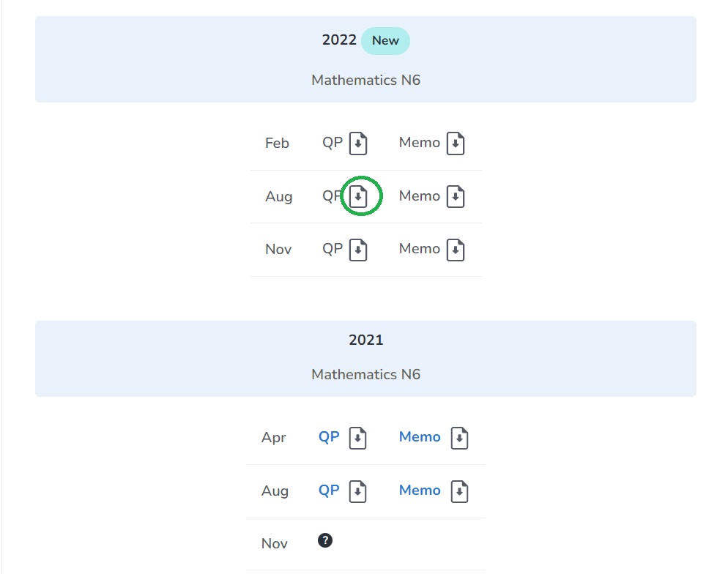This screenshot has height=574, width=728.
Task: Click the Apr 2021 QP download icon
Action: tap(357, 438)
